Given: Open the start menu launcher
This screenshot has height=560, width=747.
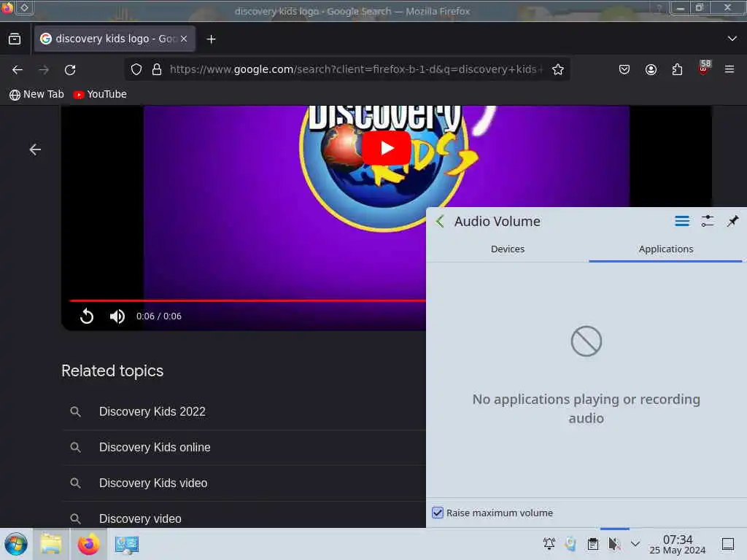Looking at the screenshot, I should tap(16, 544).
